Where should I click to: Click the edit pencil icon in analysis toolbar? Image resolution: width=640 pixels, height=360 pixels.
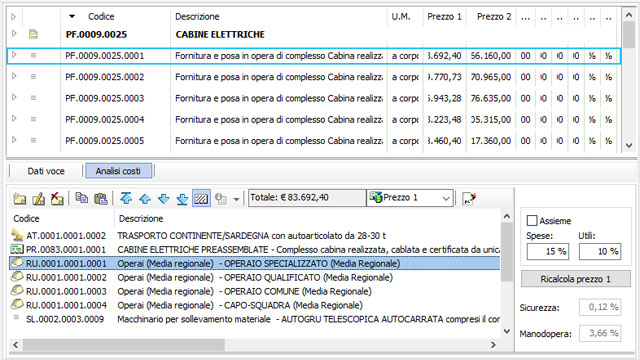click(x=38, y=199)
